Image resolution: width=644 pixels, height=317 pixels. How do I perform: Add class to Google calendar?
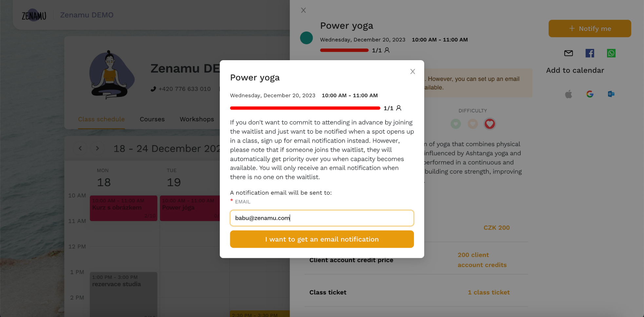590,94
